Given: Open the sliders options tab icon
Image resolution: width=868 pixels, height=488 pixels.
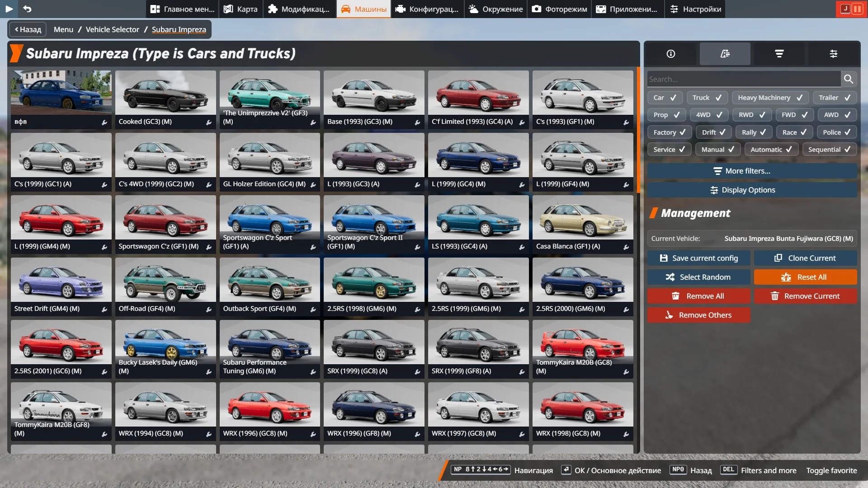Looking at the screenshot, I should [x=834, y=54].
